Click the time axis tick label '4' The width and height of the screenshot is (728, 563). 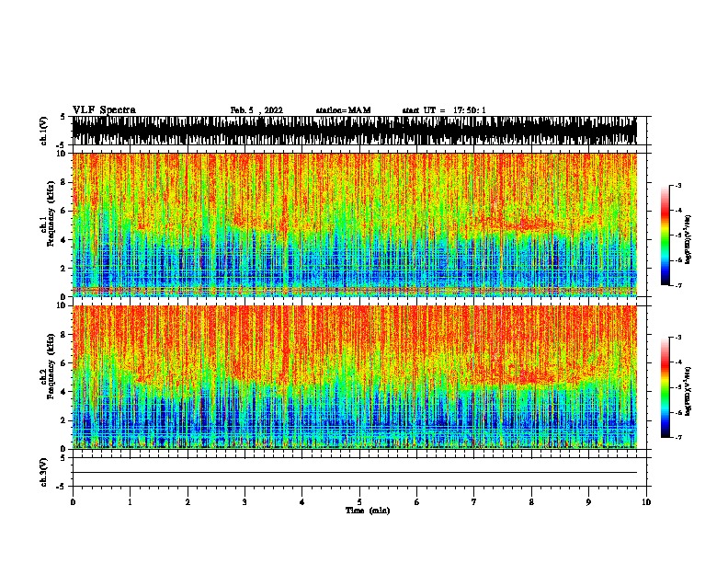[x=302, y=502]
